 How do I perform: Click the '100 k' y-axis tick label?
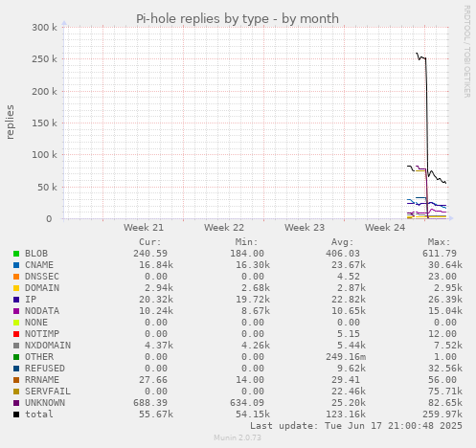pyautogui.click(x=44, y=155)
